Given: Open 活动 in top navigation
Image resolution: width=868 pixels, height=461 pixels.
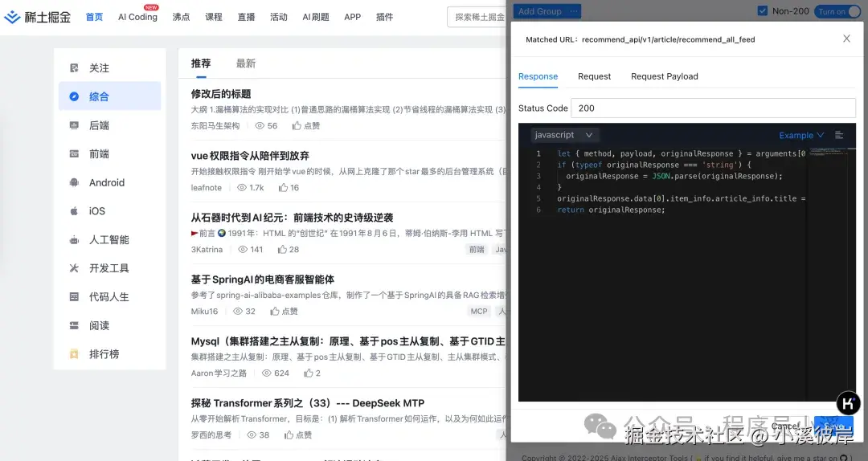Looking at the screenshot, I should click(x=278, y=17).
